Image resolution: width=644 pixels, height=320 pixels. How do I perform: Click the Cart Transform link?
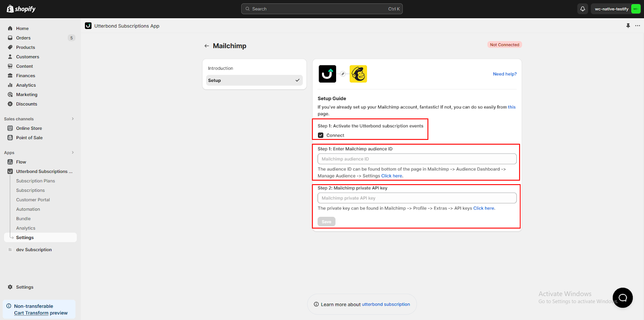coord(31,313)
